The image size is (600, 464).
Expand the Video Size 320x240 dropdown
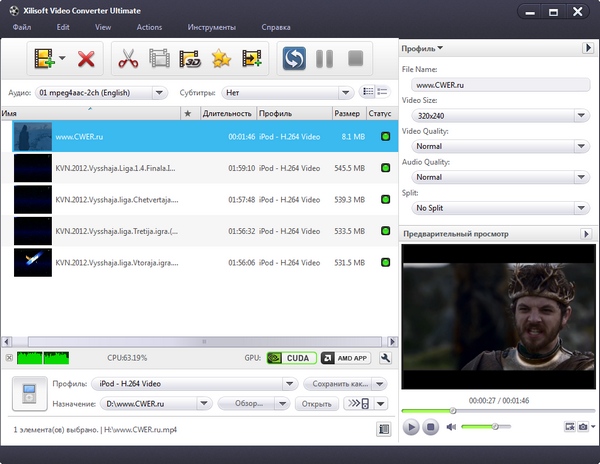click(x=496, y=115)
